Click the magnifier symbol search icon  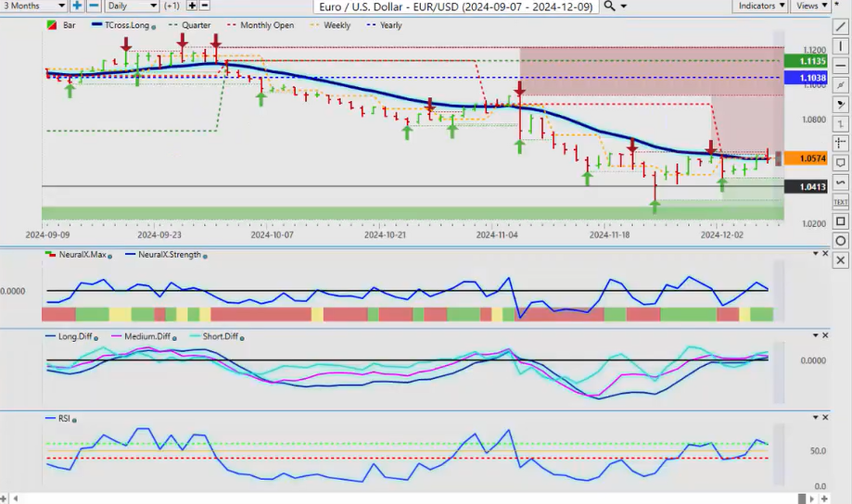click(x=608, y=6)
